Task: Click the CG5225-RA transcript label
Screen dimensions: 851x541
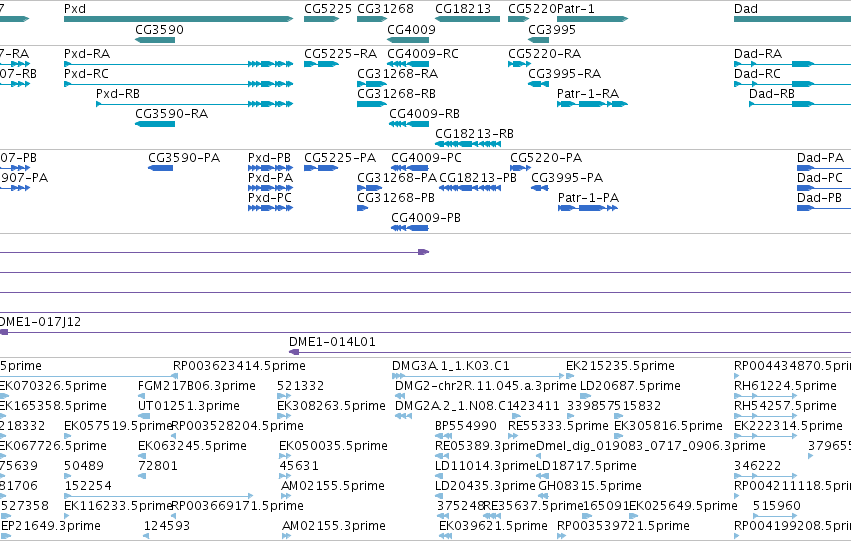Action: click(340, 54)
